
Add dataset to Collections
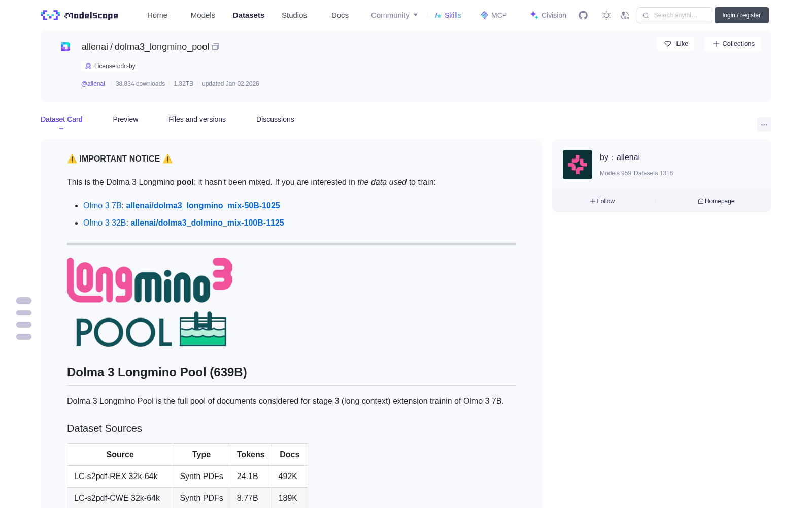point(733,44)
